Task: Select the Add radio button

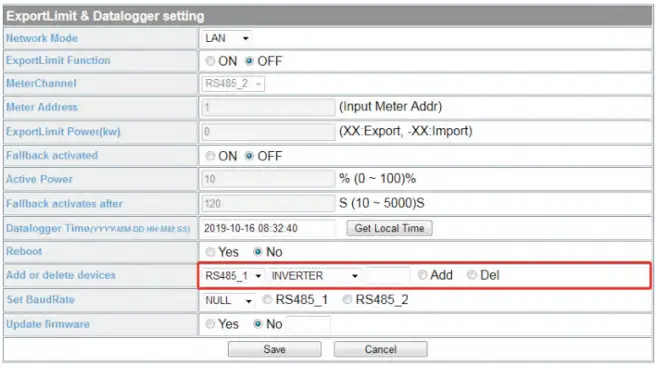Action: coord(423,275)
